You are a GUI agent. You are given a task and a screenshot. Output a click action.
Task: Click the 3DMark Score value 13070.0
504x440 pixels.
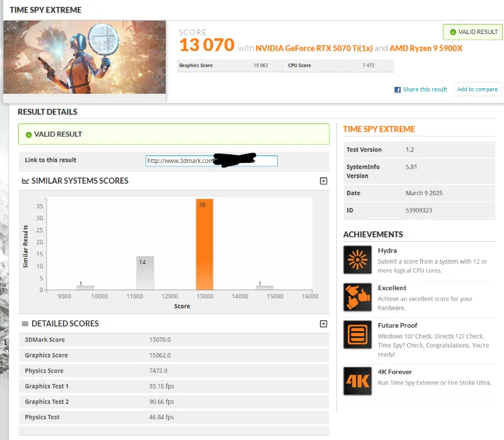(x=160, y=340)
